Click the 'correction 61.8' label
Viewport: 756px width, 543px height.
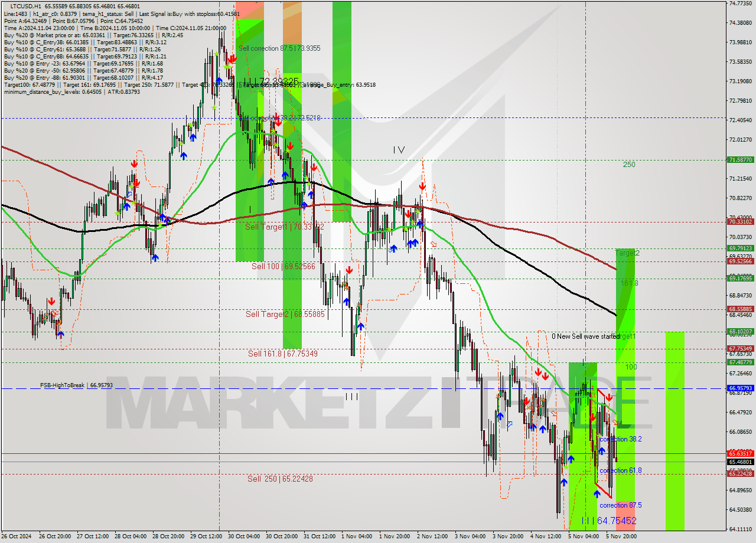click(620, 471)
